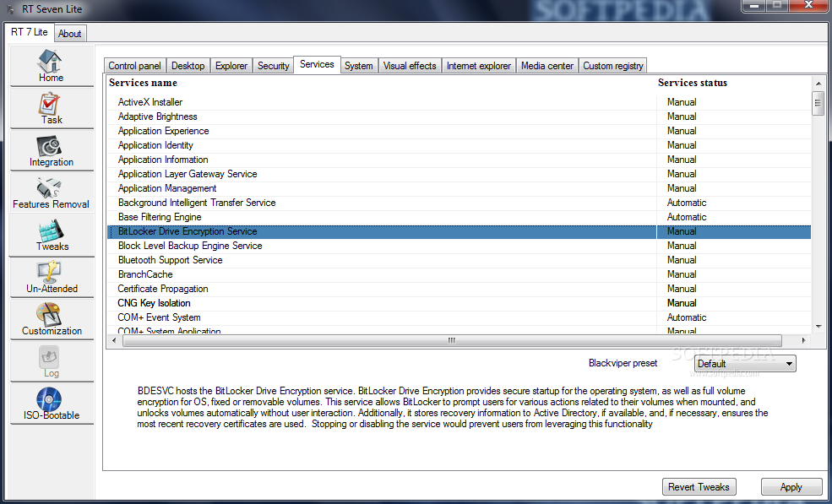Select the Application Experience service
The height and width of the screenshot is (504, 832).
[x=459, y=131]
